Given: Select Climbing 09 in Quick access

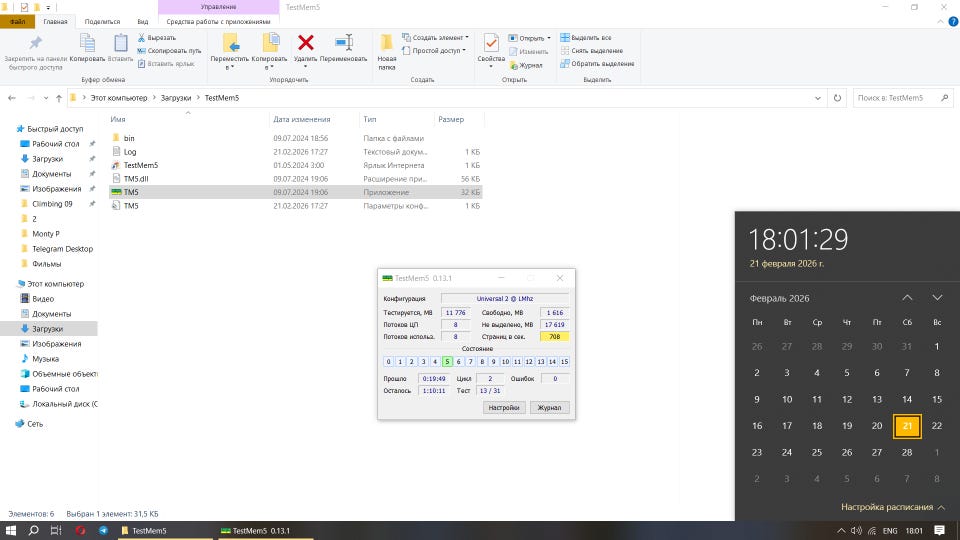Looking at the screenshot, I should 52,204.
